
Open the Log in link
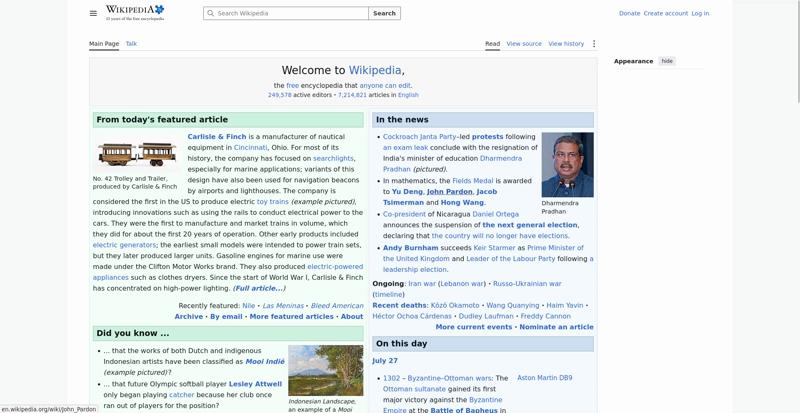point(700,13)
